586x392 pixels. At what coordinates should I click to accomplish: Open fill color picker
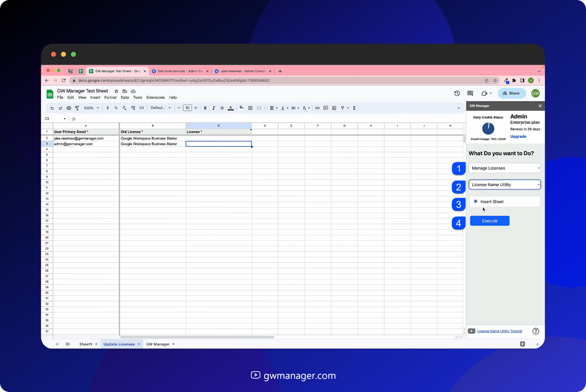tap(241, 108)
